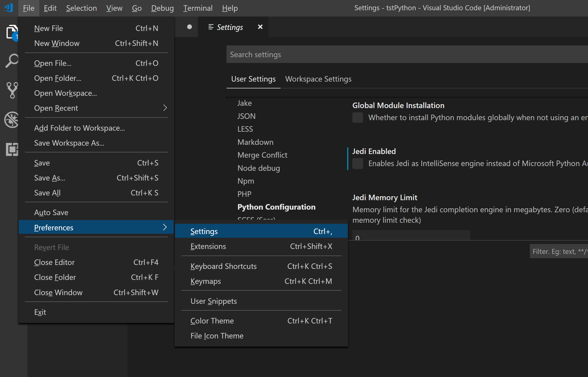Select Keyboard Shortcuts submenu entry
This screenshot has height=377, width=588.
261,266
